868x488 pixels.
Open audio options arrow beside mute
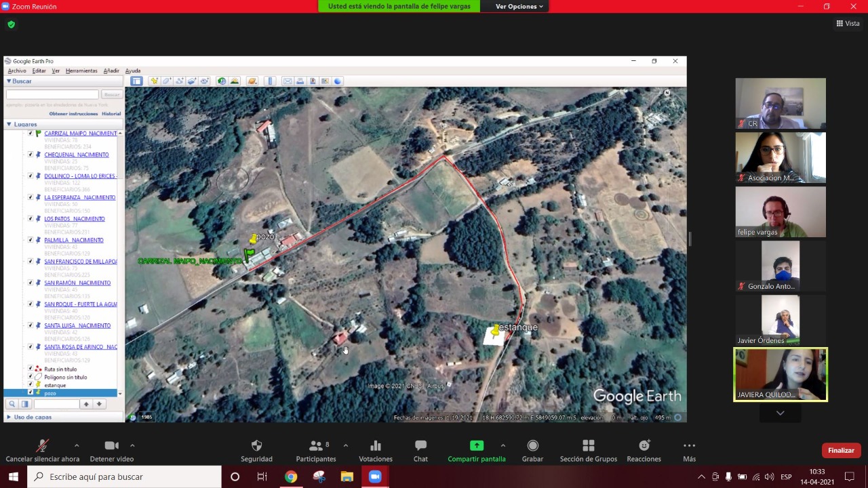tap(76, 445)
